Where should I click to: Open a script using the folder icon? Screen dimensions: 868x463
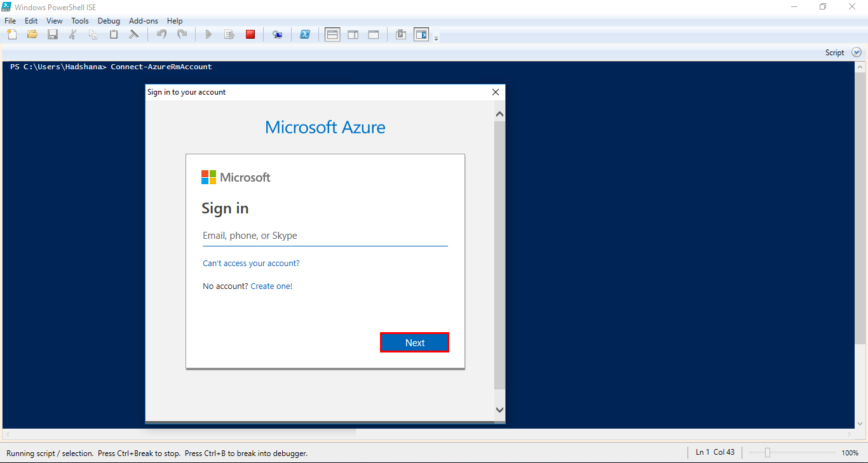32,34
